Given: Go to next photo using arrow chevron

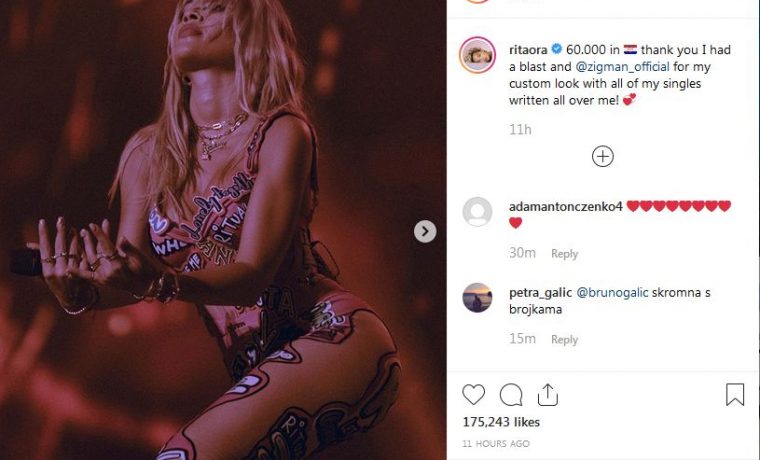Looking at the screenshot, I should pos(425,231).
